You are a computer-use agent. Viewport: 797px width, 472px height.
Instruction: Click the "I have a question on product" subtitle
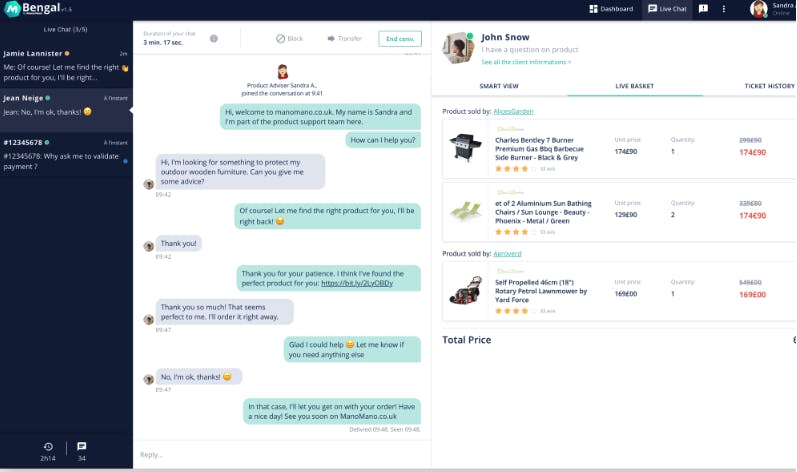(530, 50)
